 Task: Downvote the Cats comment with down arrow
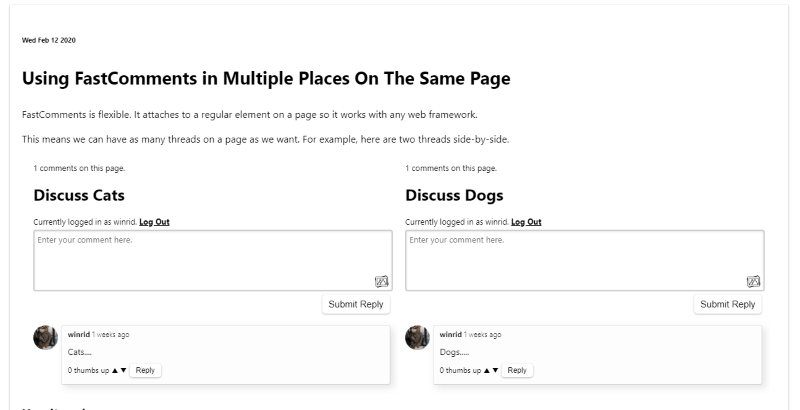123,370
